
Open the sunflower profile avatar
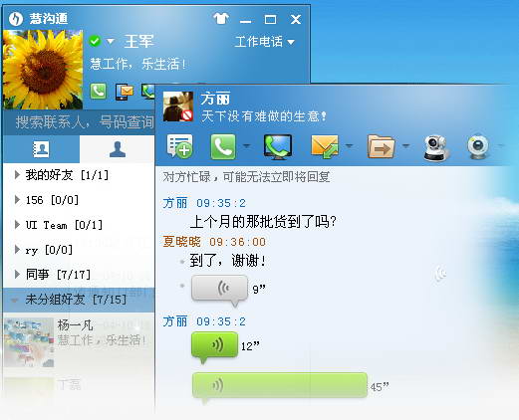pos(43,70)
